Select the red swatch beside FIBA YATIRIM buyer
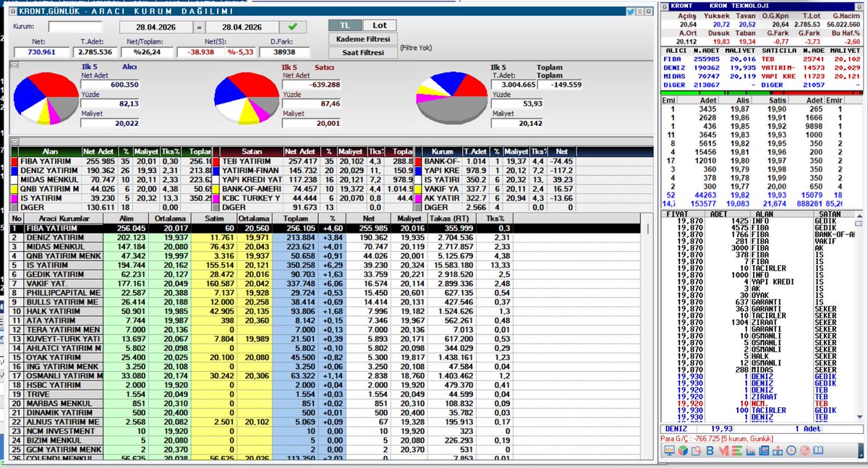868x468 pixels. click(x=14, y=161)
